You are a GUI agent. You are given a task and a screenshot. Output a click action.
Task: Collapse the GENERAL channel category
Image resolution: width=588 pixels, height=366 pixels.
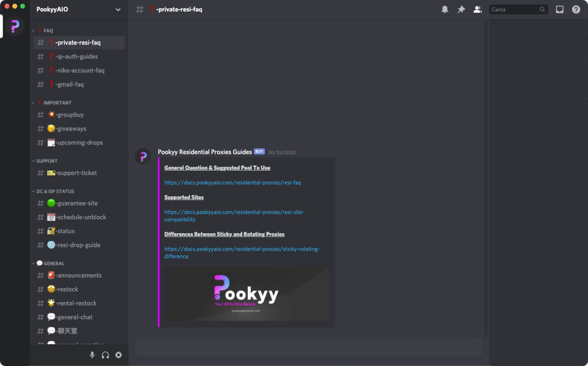(x=50, y=264)
